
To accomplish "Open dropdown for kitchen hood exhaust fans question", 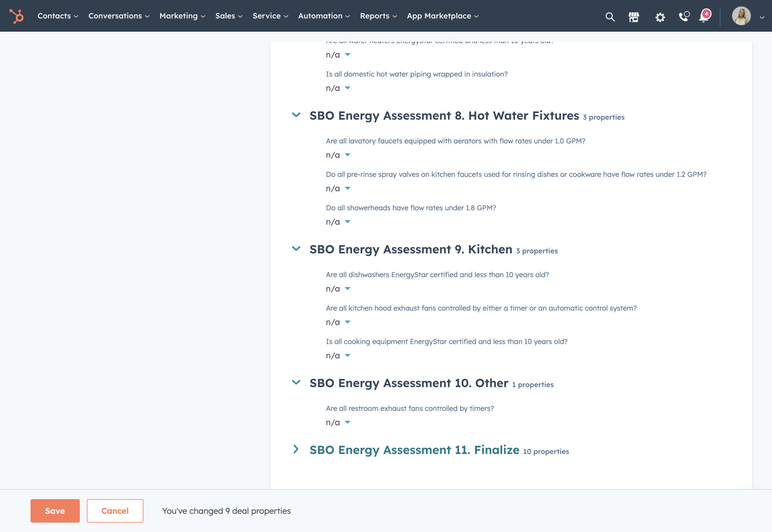I will coord(338,322).
